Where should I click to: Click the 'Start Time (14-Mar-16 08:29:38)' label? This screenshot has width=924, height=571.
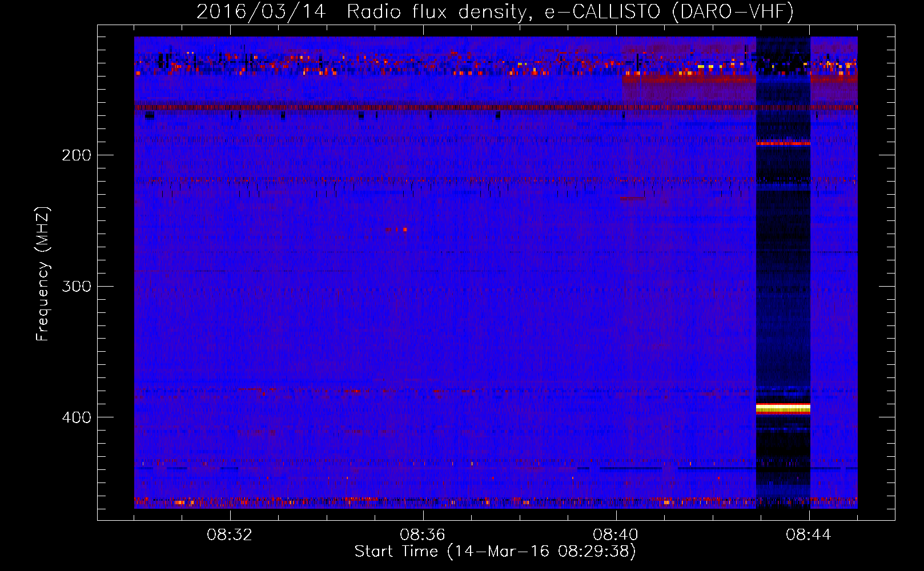point(495,552)
